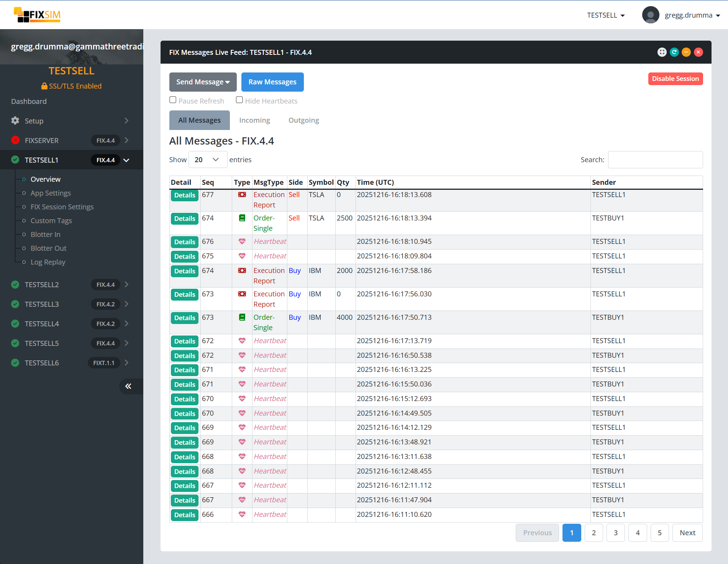This screenshot has height=564, width=728.
Task: Collapse the sidebar with double-chevron icon
Action: point(128,386)
